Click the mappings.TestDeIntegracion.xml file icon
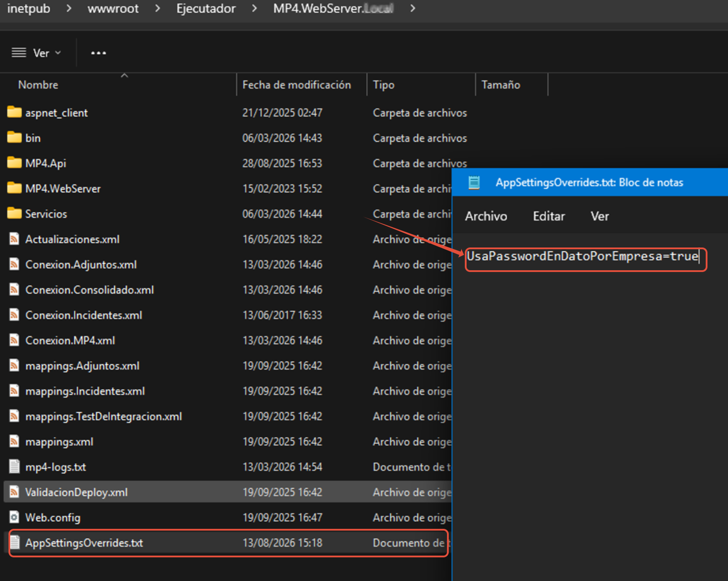The height and width of the screenshot is (581, 728). pos(14,416)
